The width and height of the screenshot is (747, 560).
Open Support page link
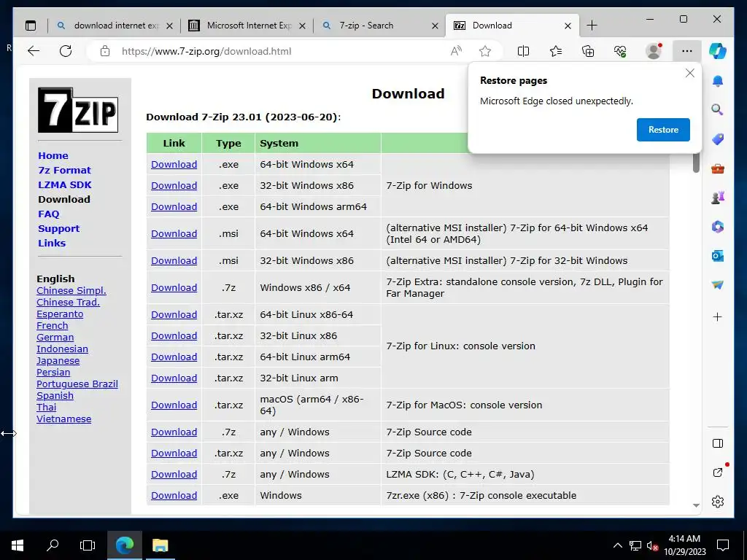[58, 228]
